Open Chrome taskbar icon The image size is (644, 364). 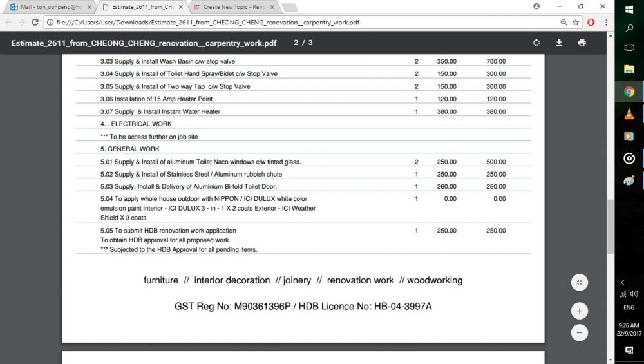(629, 91)
